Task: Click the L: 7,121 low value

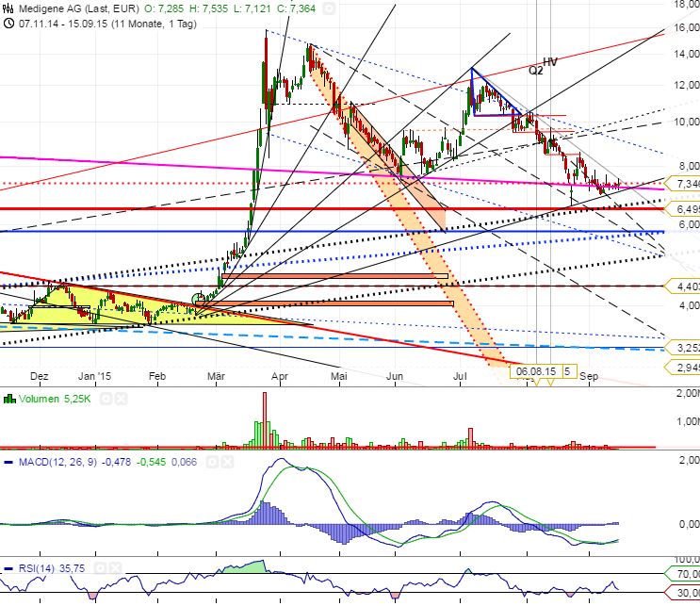Action: [252, 8]
